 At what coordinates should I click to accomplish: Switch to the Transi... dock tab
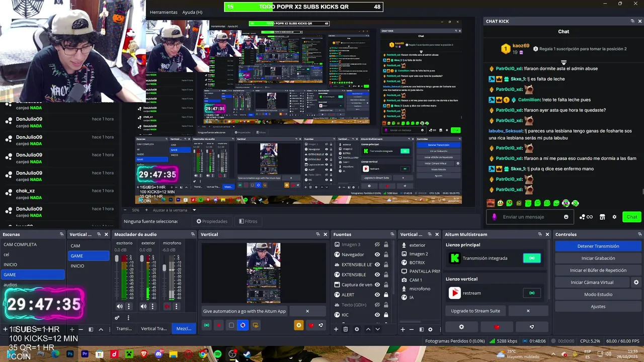(x=124, y=329)
